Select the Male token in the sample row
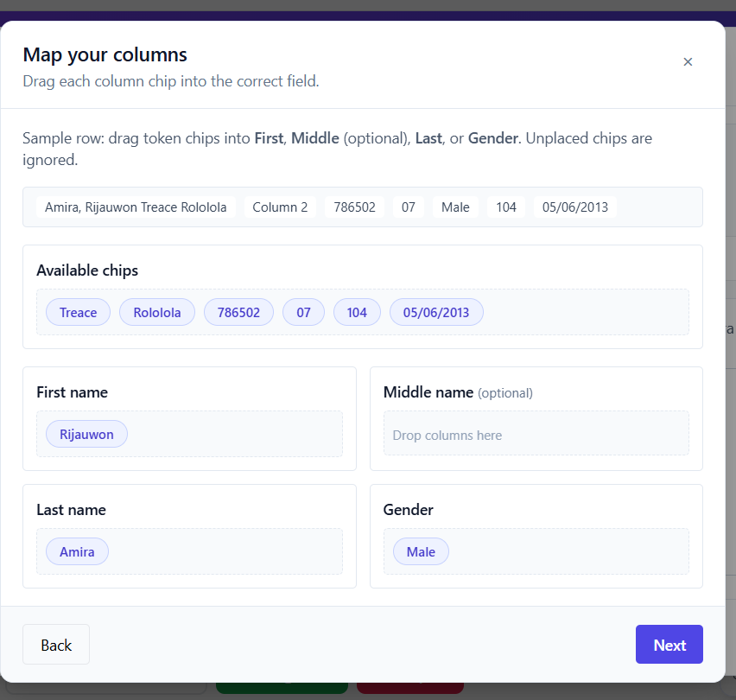 point(455,207)
